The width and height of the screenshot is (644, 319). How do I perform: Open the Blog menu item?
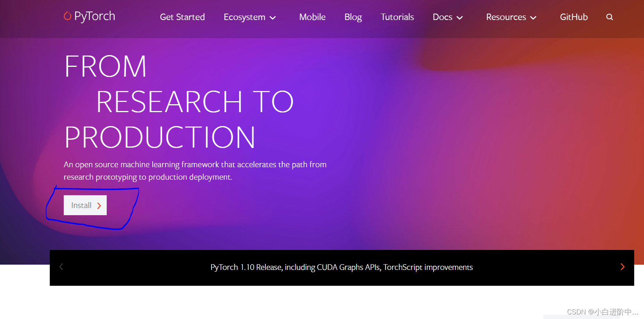tap(353, 17)
